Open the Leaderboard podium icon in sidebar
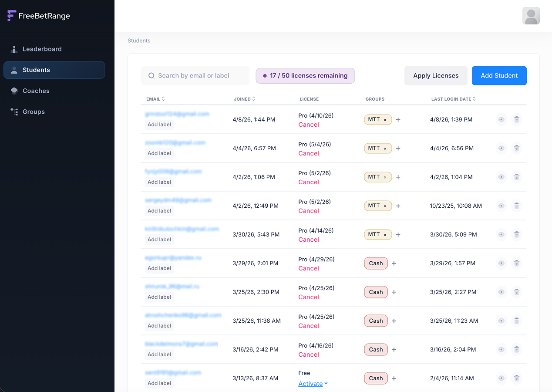The image size is (552, 392). point(14,49)
